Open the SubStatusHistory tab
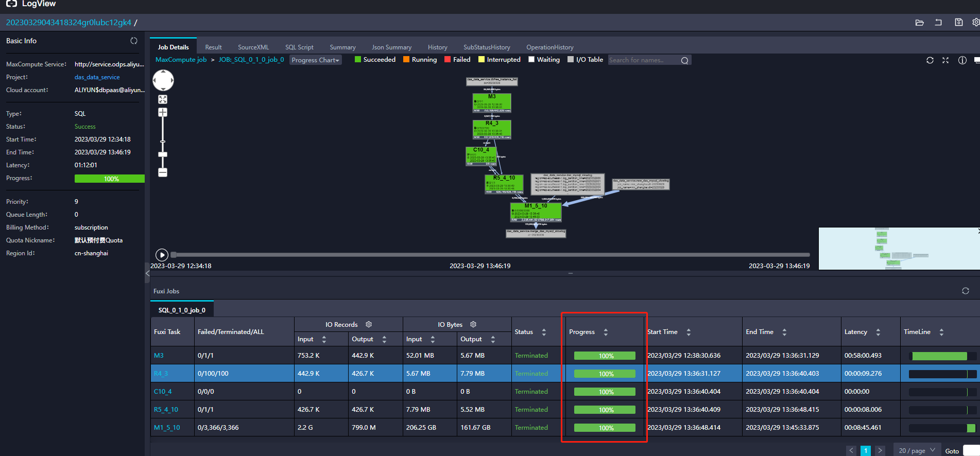 click(487, 47)
